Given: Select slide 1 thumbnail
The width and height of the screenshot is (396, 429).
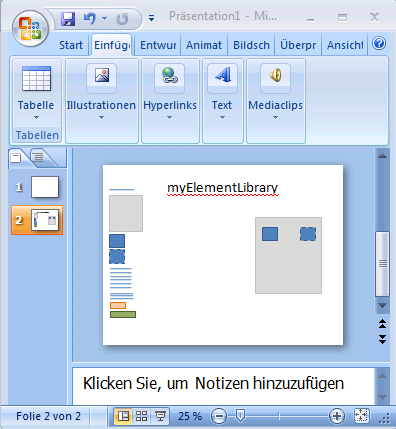Looking at the screenshot, I should (x=45, y=187).
